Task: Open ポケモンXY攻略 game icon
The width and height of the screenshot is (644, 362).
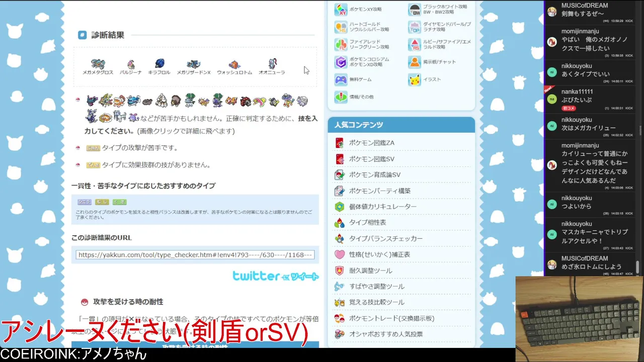Action: coord(341,10)
